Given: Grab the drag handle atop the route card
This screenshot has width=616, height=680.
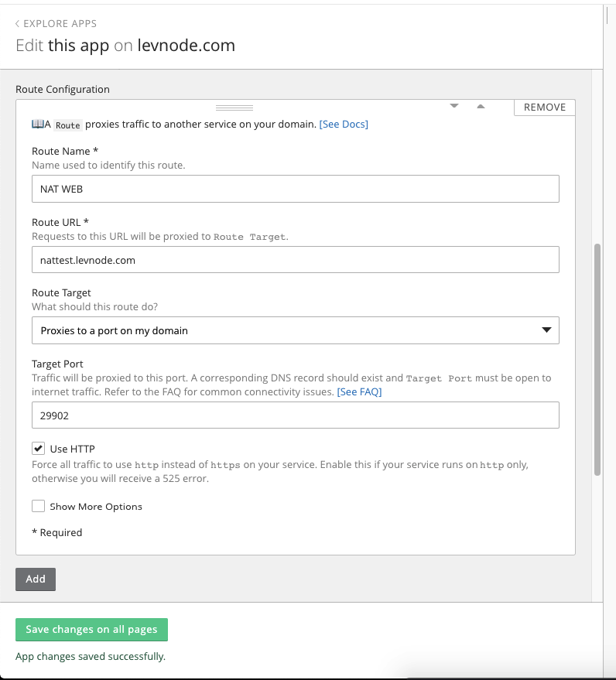Looking at the screenshot, I should coord(234,108).
